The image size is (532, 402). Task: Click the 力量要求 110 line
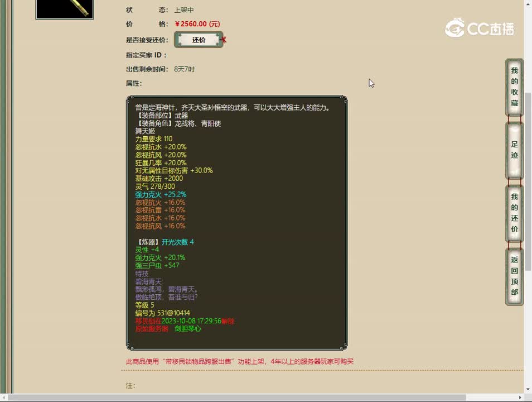coord(154,139)
